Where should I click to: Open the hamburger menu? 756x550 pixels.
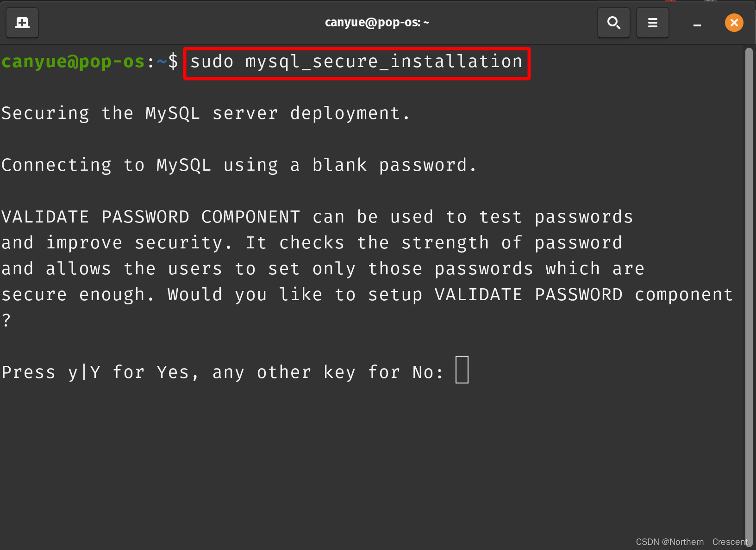click(x=653, y=23)
